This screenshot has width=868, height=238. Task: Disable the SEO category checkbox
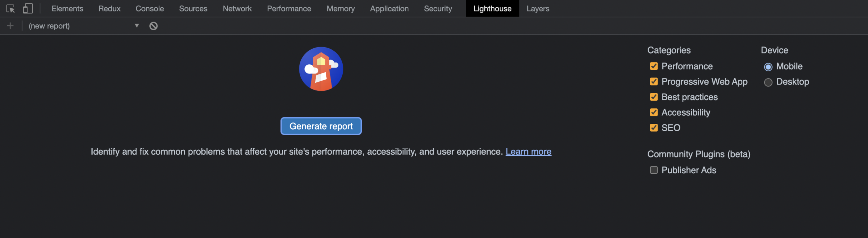(x=654, y=128)
